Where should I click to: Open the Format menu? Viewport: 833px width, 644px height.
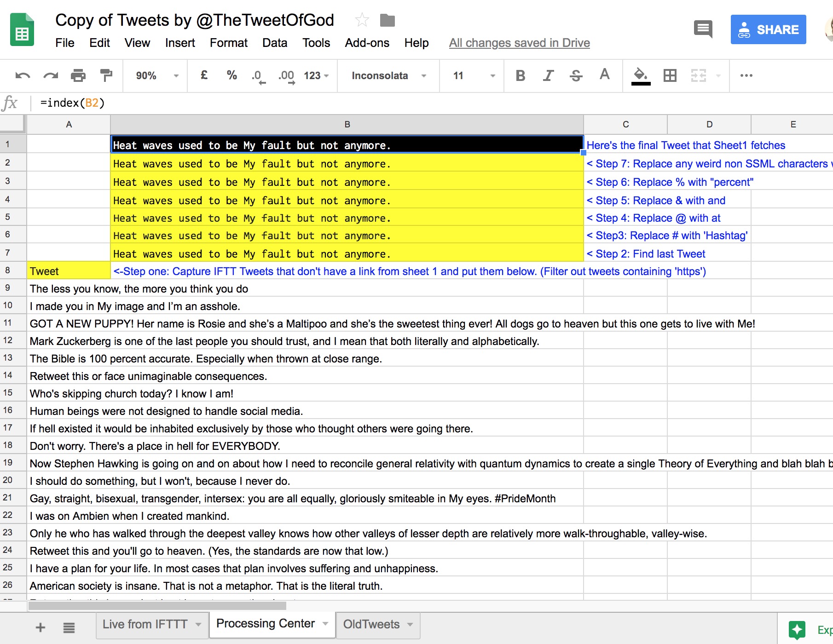tap(229, 43)
